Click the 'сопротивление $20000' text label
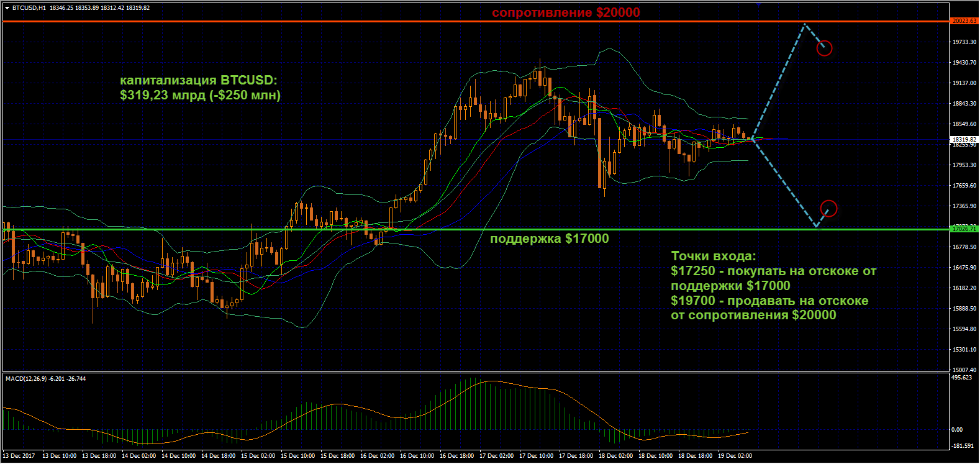 [x=566, y=12]
